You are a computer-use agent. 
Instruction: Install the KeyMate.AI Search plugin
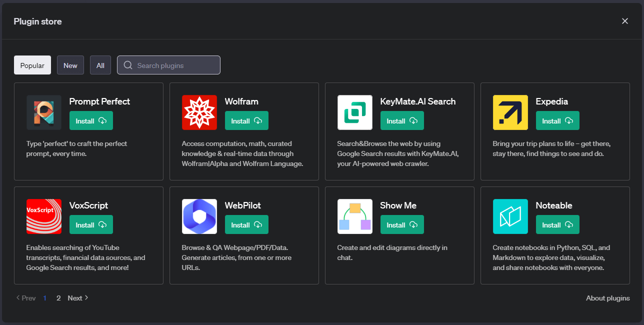click(x=402, y=120)
